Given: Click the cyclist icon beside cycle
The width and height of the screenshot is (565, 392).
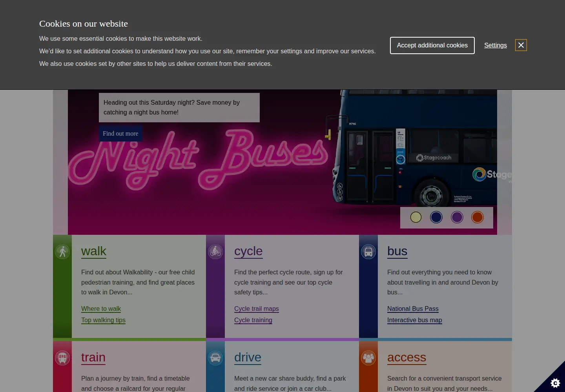Looking at the screenshot, I should click(215, 252).
